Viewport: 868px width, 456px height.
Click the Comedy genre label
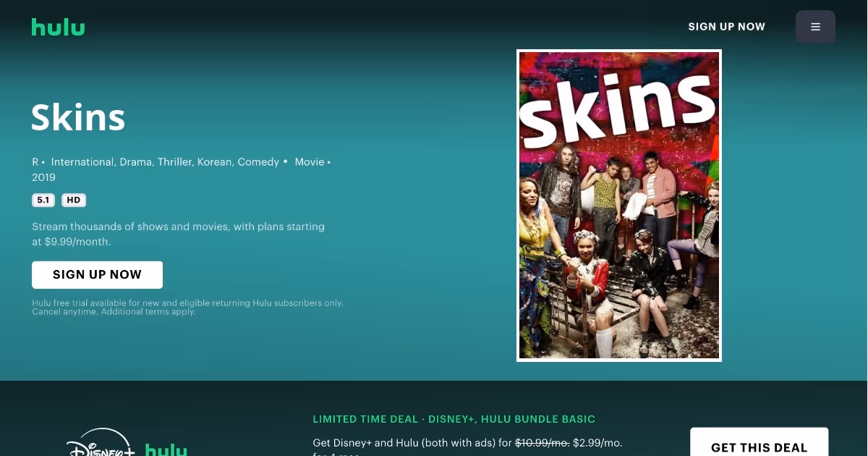pos(258,162)
